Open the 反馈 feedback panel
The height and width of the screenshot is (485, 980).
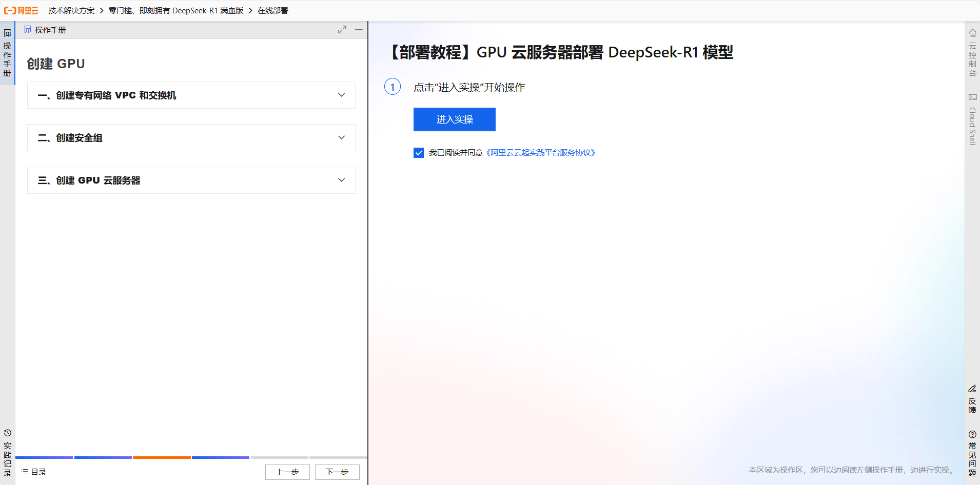tap(972, 399)
